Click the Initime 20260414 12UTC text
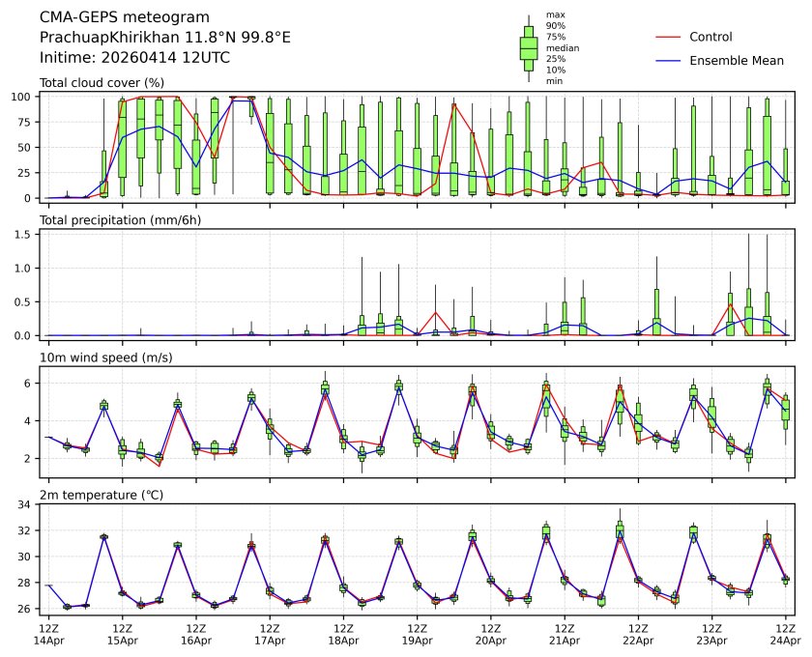Screen dimensions: 812x657 click(x=134, y=57)
